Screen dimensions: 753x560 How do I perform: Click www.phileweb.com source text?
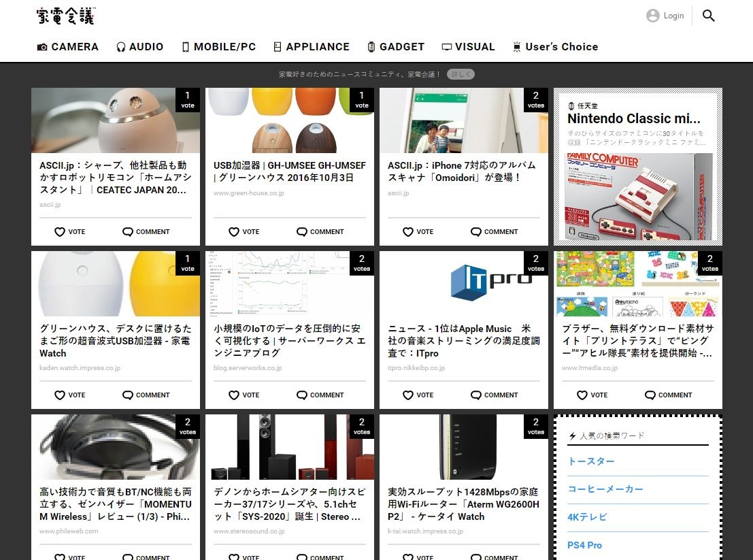tap(69, 531)
